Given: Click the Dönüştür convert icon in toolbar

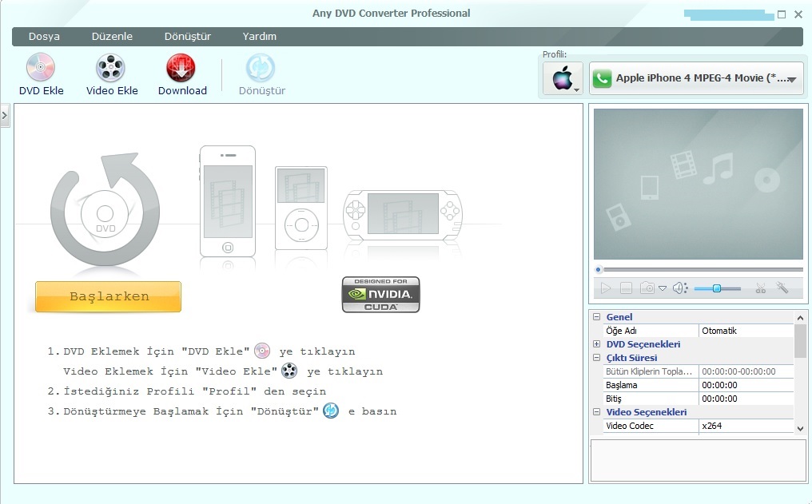Looking at the screenshot, I should pyautogui.click(x=261, y=69).
